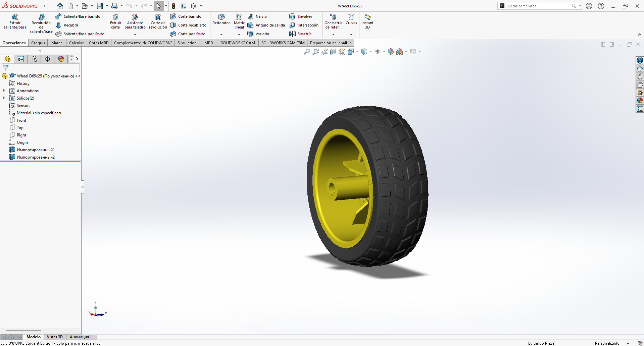Select the Front plane in tree
Screen dimensions: 644x346
[21, 120]
